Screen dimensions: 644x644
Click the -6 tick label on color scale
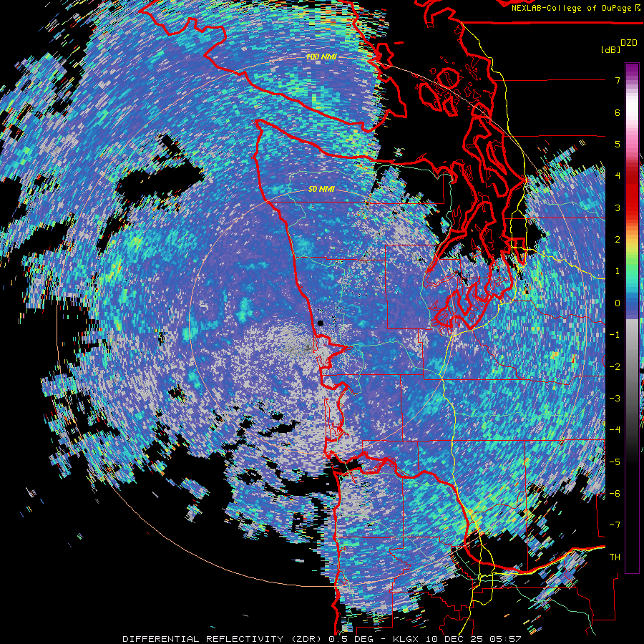(615, 494)
